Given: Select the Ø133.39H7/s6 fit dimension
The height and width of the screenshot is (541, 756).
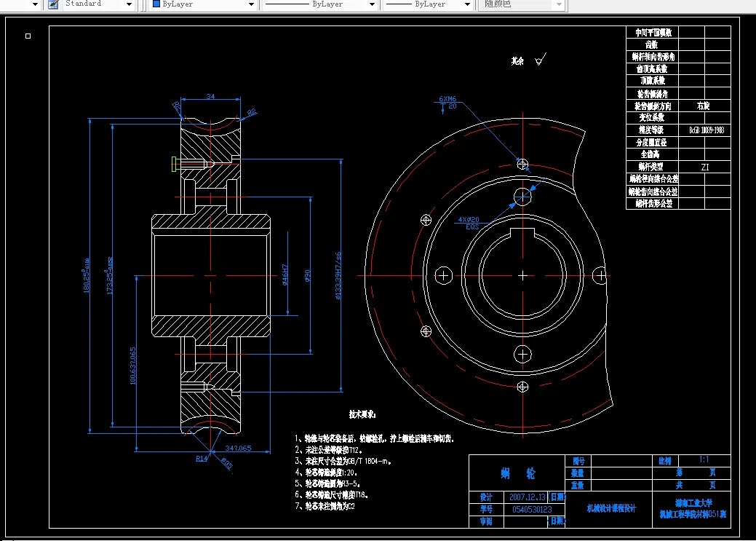Looking at the screenshot, I should pos(338,275).
